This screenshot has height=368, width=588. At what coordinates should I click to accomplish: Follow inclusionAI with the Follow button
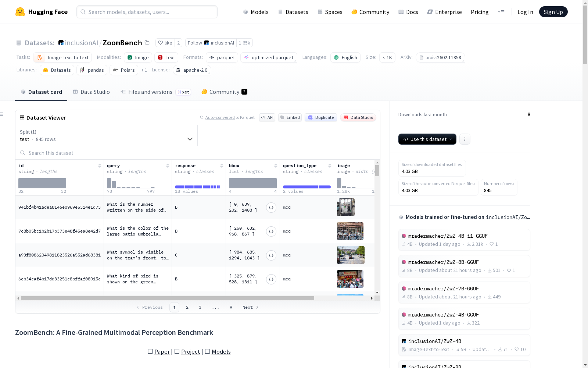click(x=211, y=43)
